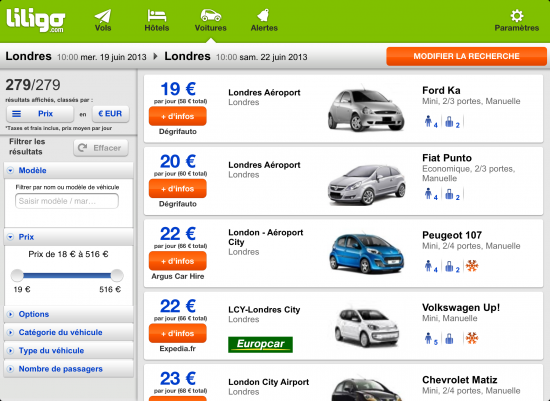This screenshot has width=550, height=401.
Task: Click the Peugeot 107 title
Action: click(452, 235)
